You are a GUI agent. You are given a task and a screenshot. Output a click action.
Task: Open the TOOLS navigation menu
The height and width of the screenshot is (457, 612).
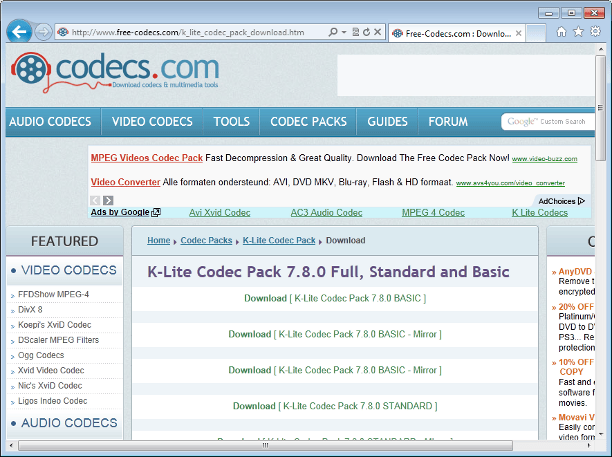pos(231,122)
